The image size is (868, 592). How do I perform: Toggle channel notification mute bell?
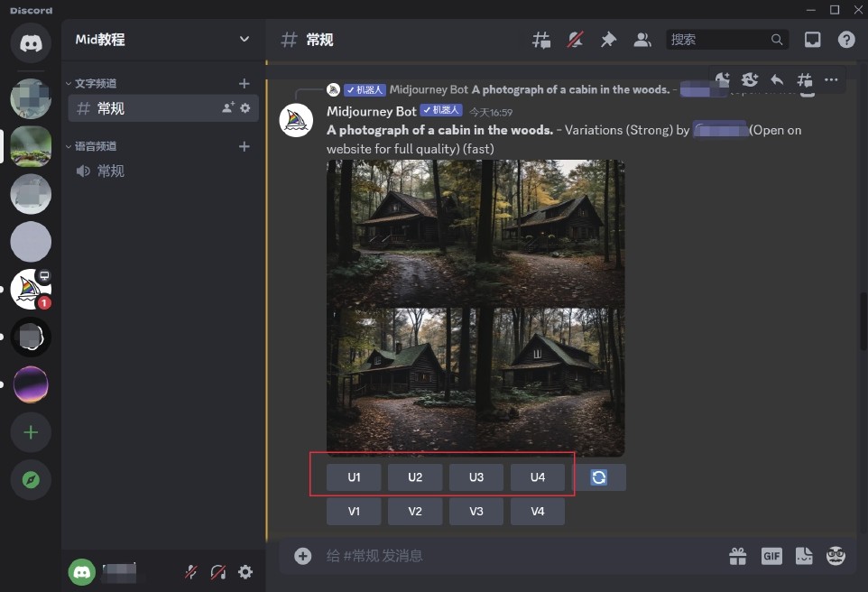point(575,40)
